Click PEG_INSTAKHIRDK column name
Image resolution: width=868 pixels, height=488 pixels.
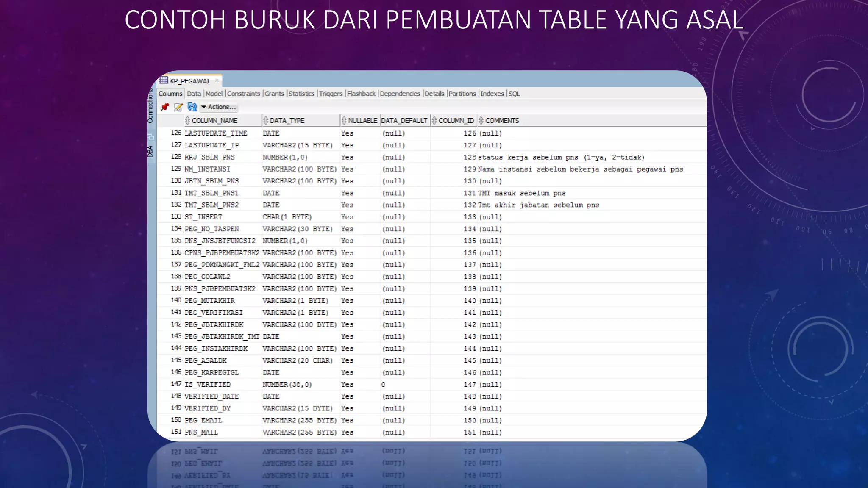coord(216,349)
